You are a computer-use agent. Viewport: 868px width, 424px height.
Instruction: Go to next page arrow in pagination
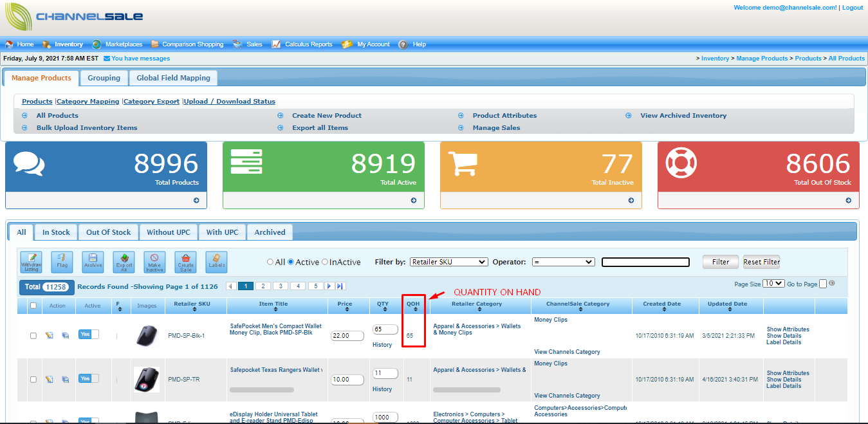coord(329,286)
